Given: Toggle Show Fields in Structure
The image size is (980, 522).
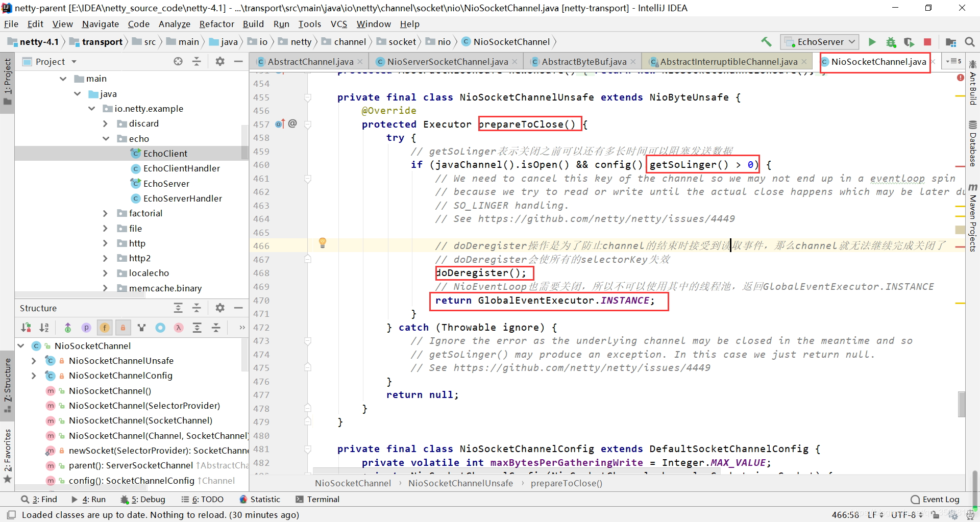Looking at the screenshot, I should point(105,328).
